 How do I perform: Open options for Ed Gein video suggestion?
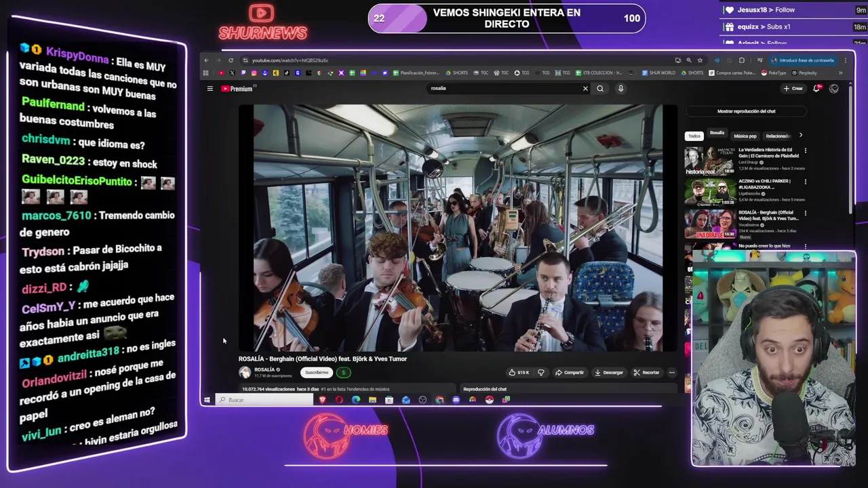point(805,150)
